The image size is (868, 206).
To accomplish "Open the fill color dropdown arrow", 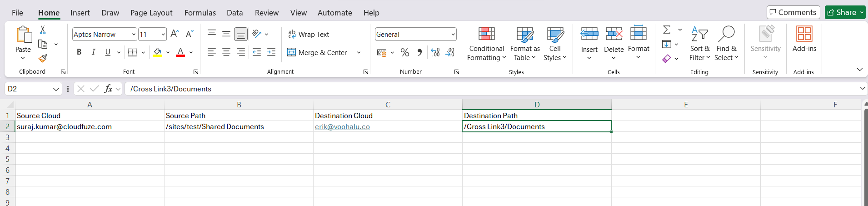I will point(168,53).
